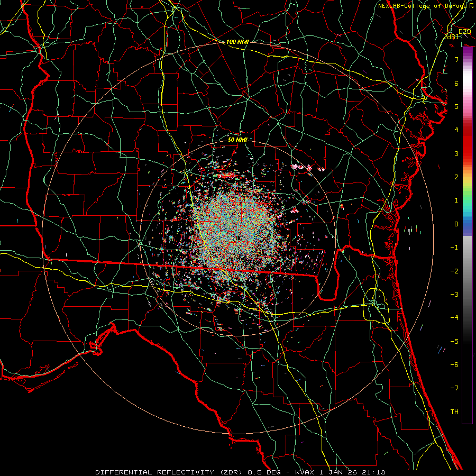This screenshot has width=476, height=476.
Task: Click the -1 value on the scale
Action: coord(454,247)
